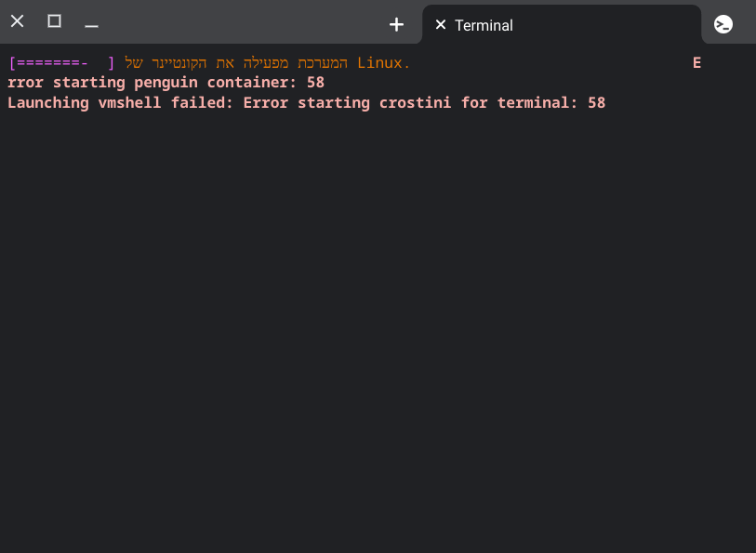Viewport: 756px width, 553px height.
Task: Select the Terminal tab title
Action: pos(484,25)
